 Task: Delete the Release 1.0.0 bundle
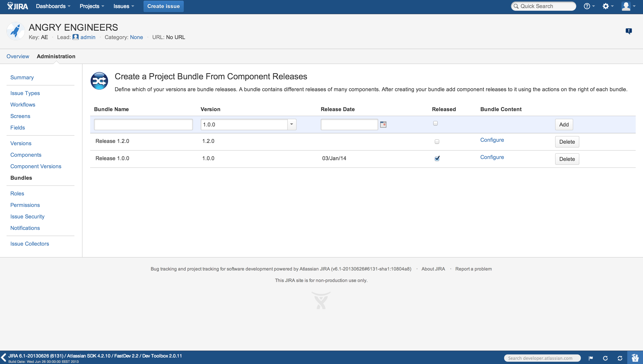pos(567,159)
